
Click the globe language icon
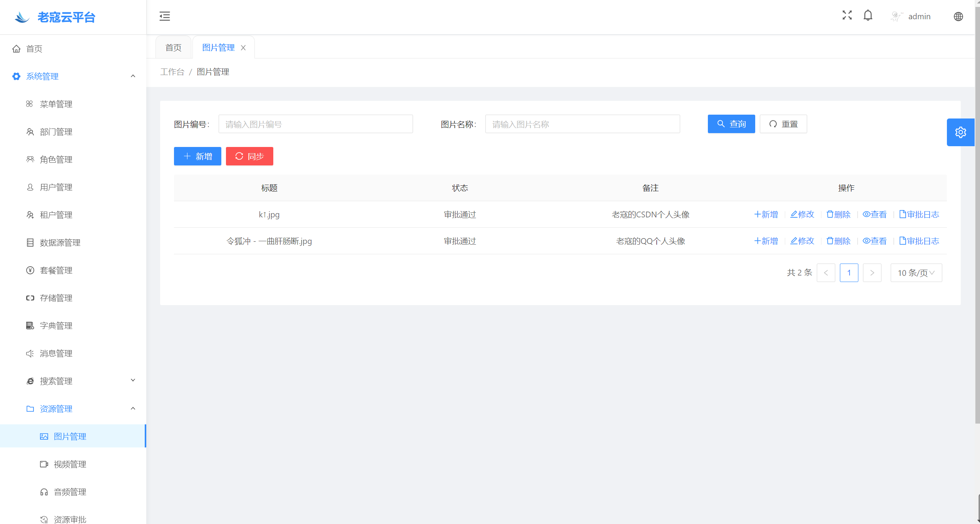tap(958, 17)
